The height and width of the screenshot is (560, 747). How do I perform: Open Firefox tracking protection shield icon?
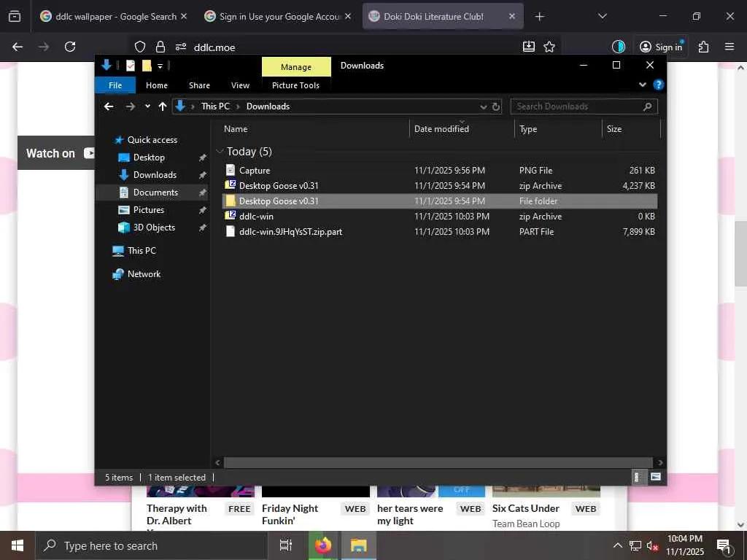tap(139, 47)
